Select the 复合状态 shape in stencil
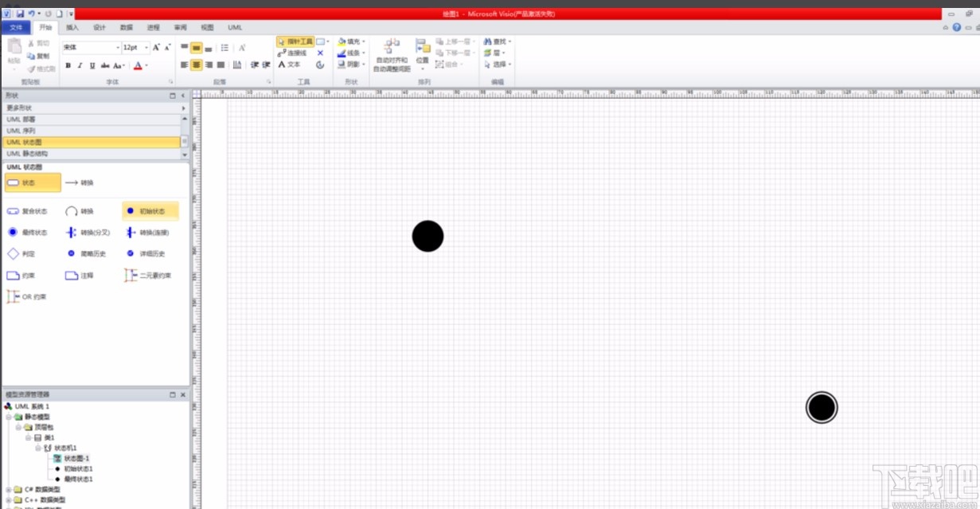 26,210
